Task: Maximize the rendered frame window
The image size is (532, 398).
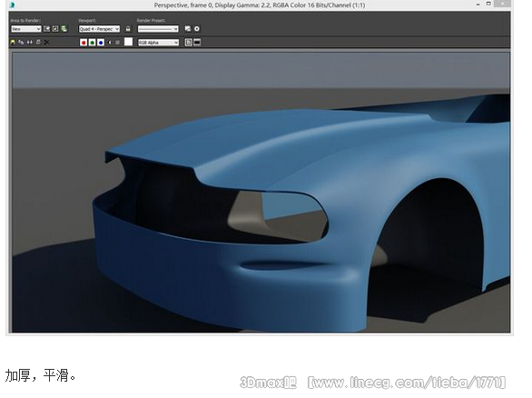Action: click(488, 4)
